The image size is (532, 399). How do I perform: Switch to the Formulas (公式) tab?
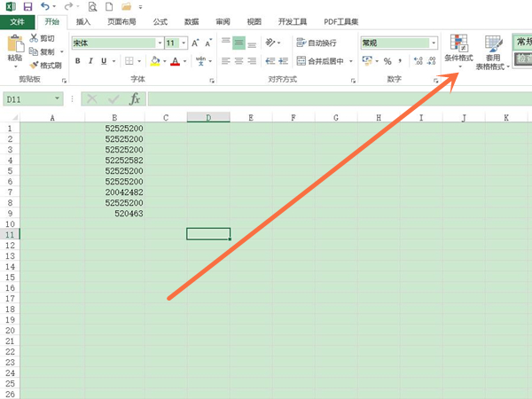(160, 22)
